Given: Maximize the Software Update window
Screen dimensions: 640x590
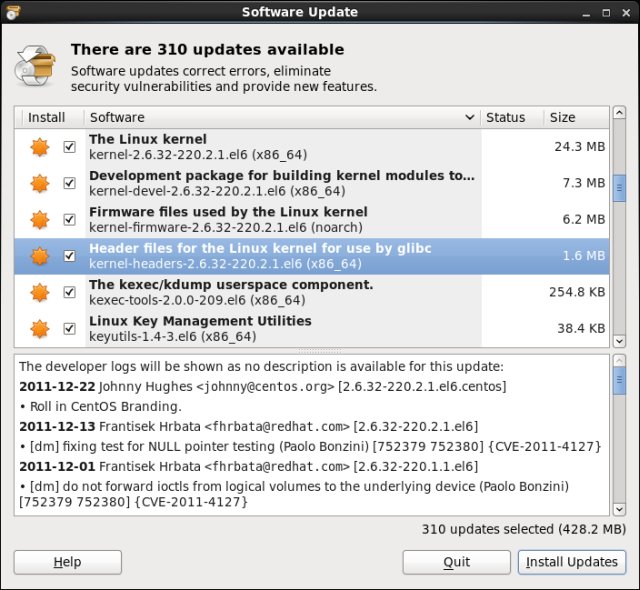Looking at the screenshot, I should click(x=606, y=13).
